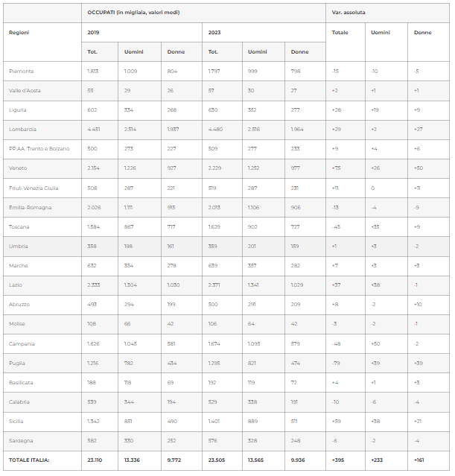Viewport: 455px width, 476px height.
Task: Select the Sardegna row label
Action: 22,441
